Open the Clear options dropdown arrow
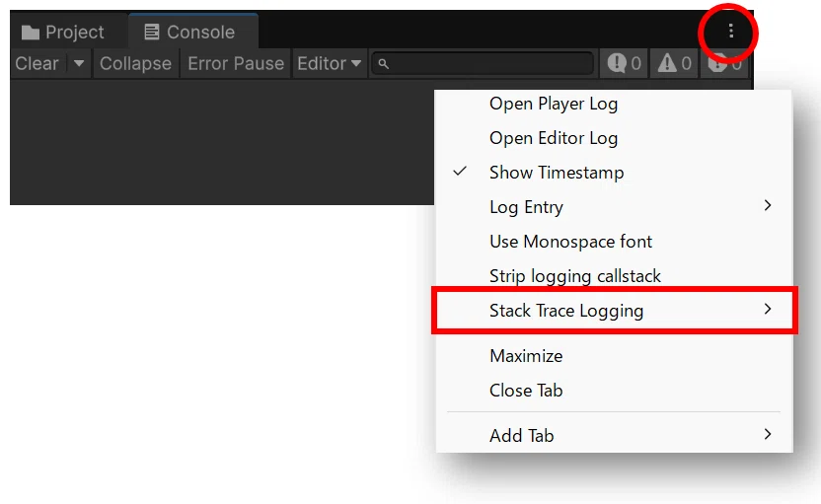 pyautogui.click(x=79, y=63)
